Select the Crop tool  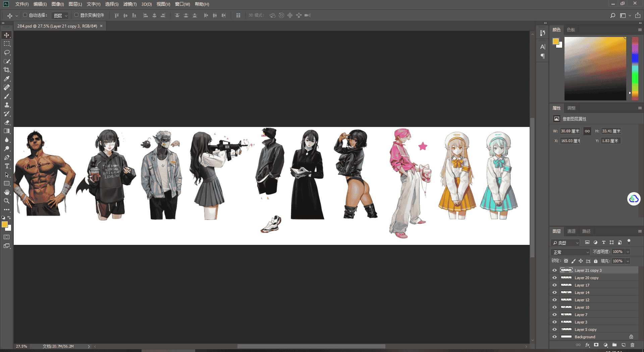click(x=7, y=70)
